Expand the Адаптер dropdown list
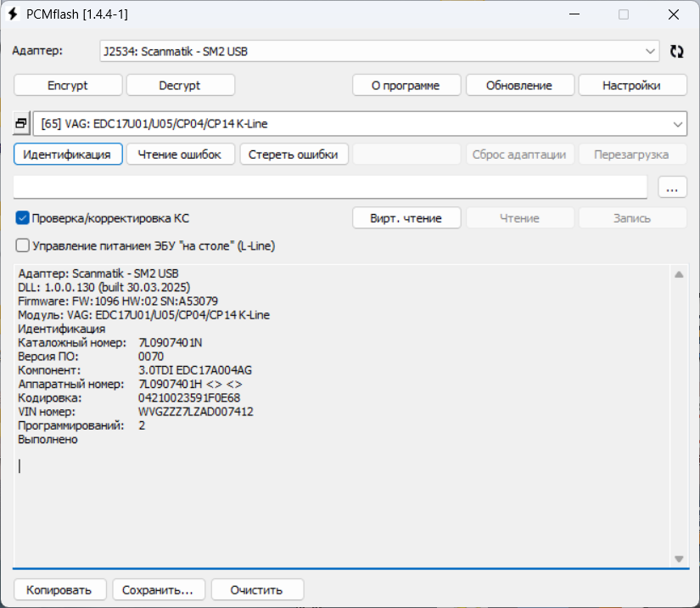 (650, 52)
